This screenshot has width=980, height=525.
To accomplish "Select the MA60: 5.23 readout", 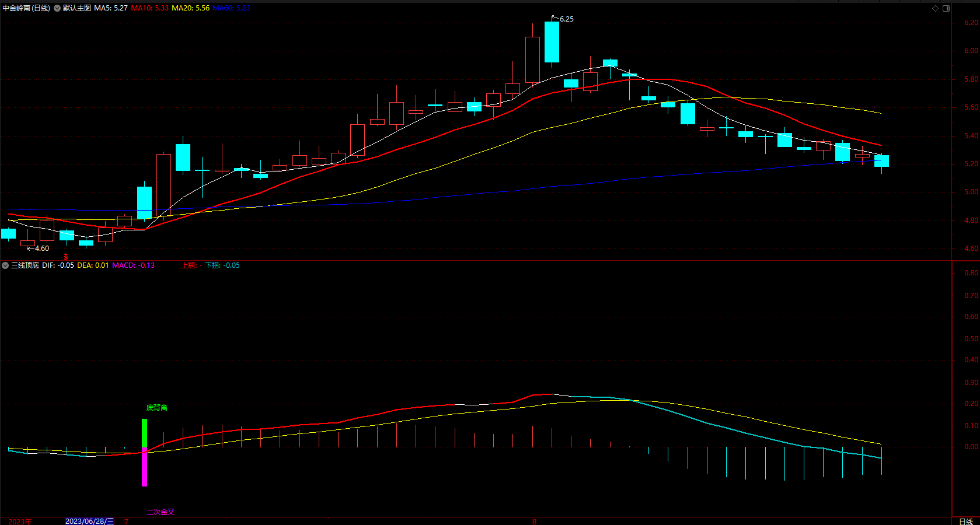I will coord(231,8).
